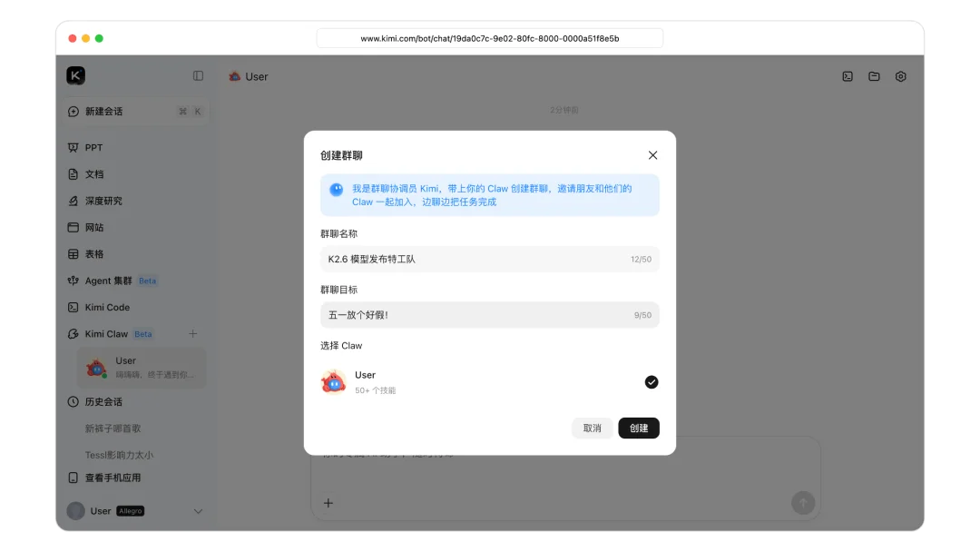Click the send arrow in the input area
This screenshot has width=980, height=552.
coord(803,502)
